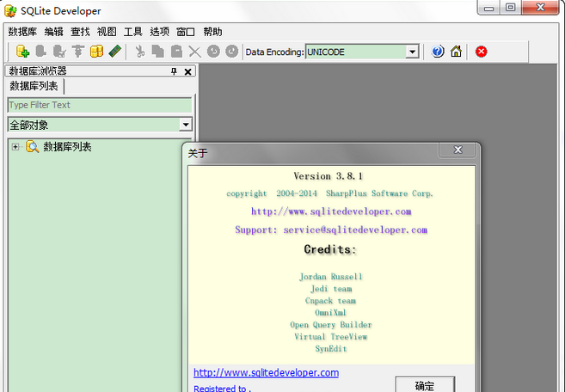The height and width of the screenshot is (392, 565).
Task: Click the 'SynEdit' credit text
Action: [x=331, y=349]
